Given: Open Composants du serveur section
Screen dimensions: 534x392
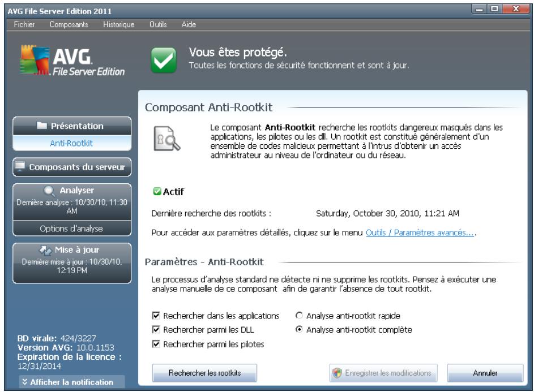Looking at the screenshot, I should [x=72, y=167].
